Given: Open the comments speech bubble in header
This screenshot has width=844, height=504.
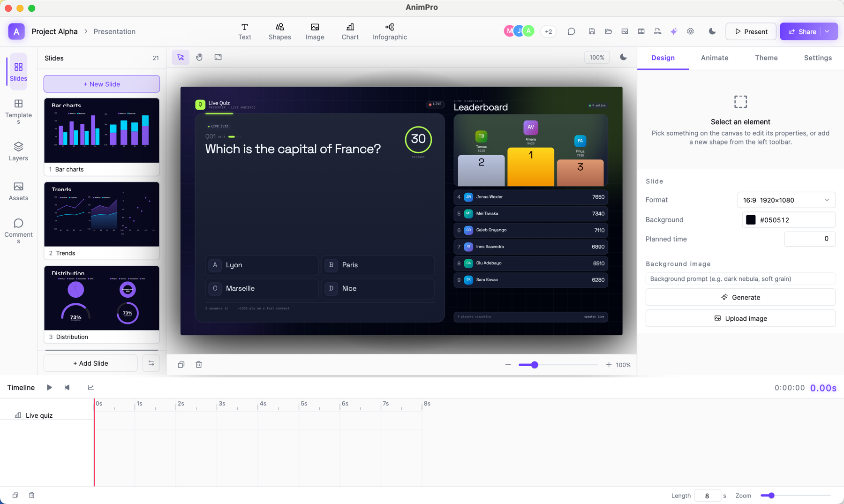Looking at the screenshot, I should click(571, 31).
